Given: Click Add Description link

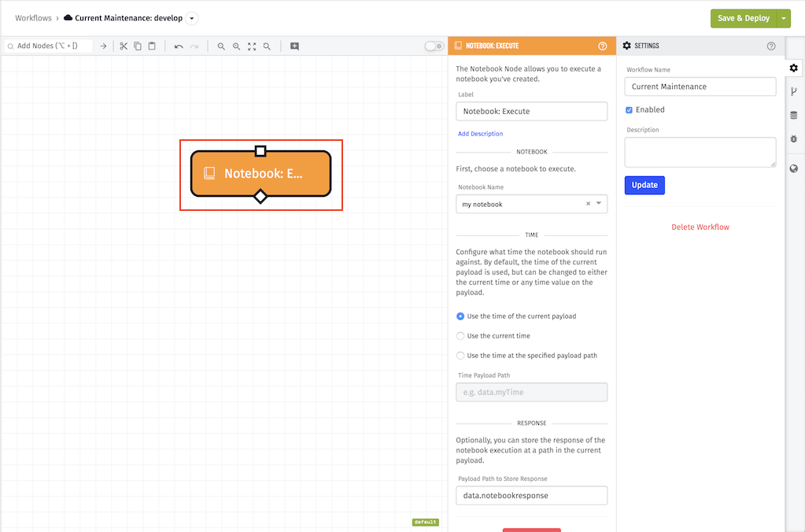Looking at the screenshot, I should [481, 134].
